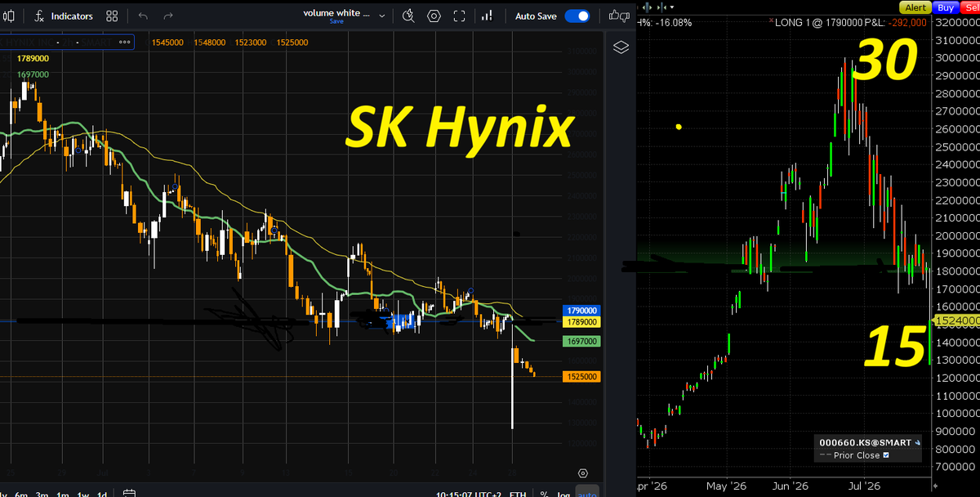Viewport: 980px width, 497px height.
Task: Click the 1697000 indicator value in legend
Action: tap(31, 74)
